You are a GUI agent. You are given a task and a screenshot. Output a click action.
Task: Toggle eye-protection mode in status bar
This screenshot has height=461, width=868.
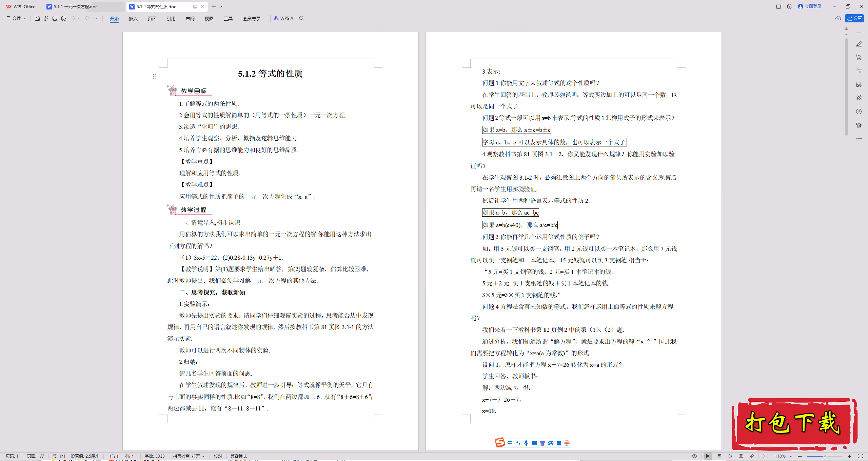[694, 456]
